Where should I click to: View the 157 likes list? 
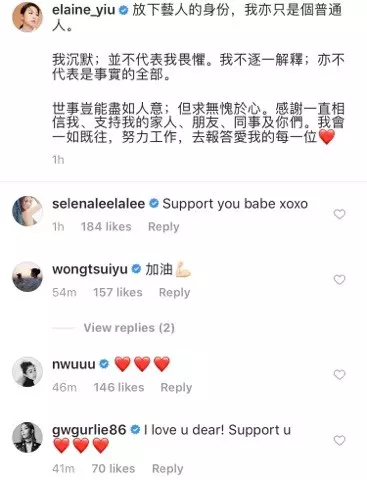pyautogui.click(x=118, y=292)
